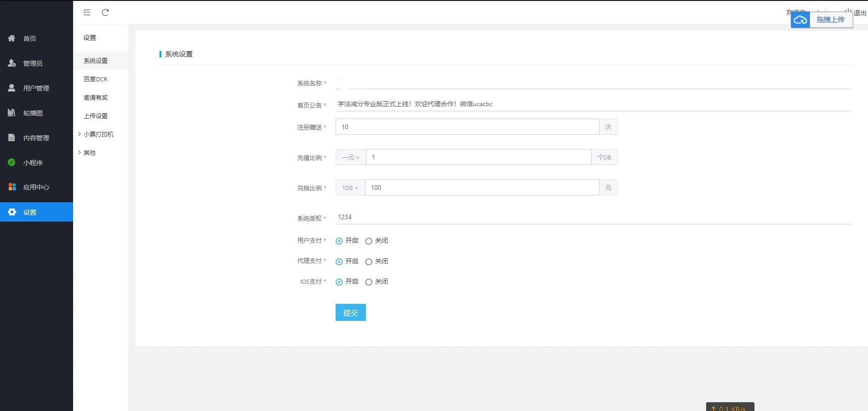Click the refresh icon in top bar
This screenshot has width=868, height=411.
tap(105, 12)
